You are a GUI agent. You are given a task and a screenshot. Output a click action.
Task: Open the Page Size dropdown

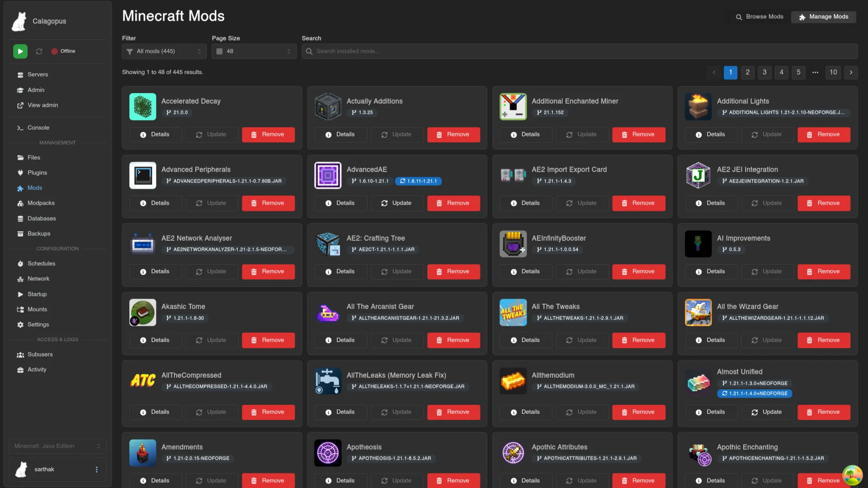coord(254,52)
